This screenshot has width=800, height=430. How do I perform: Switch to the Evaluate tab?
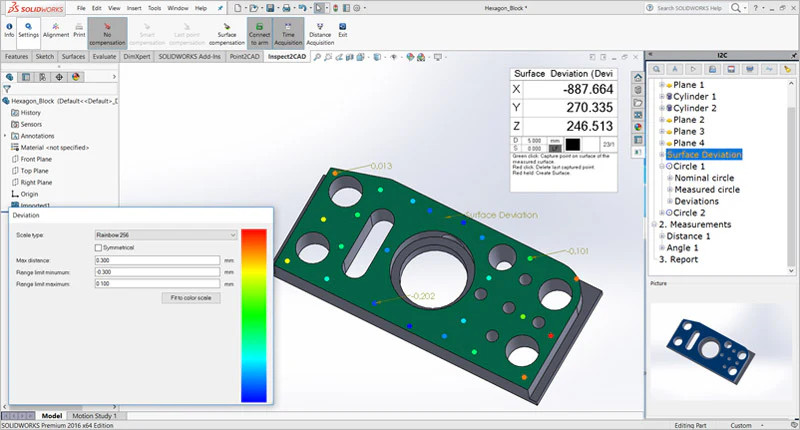(x=104, y=57)
